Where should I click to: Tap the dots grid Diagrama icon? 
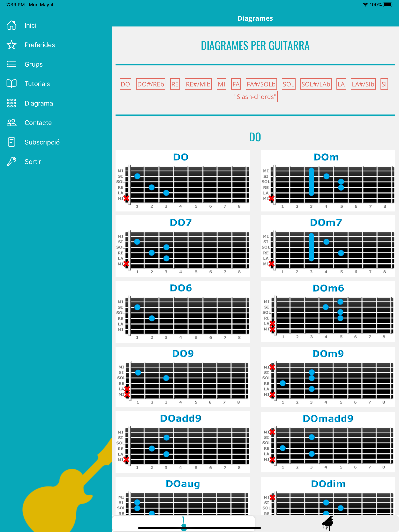[x=11, y=103]
